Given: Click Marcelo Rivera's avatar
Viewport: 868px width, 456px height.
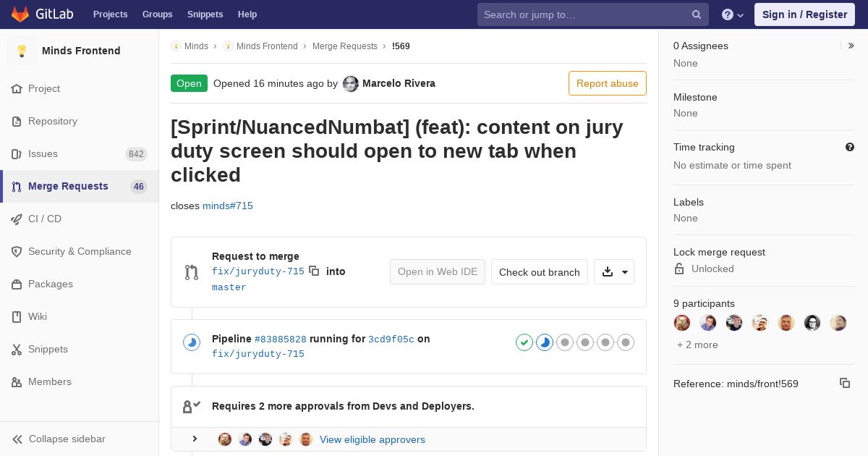Looking at the screenshot, I should pyautogui.click(x=351, y=83).
